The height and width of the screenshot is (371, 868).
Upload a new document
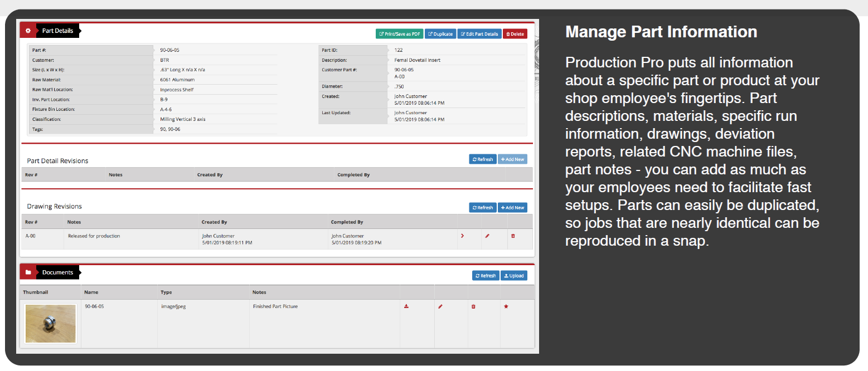pyautogui.click(x=514, y=276)
